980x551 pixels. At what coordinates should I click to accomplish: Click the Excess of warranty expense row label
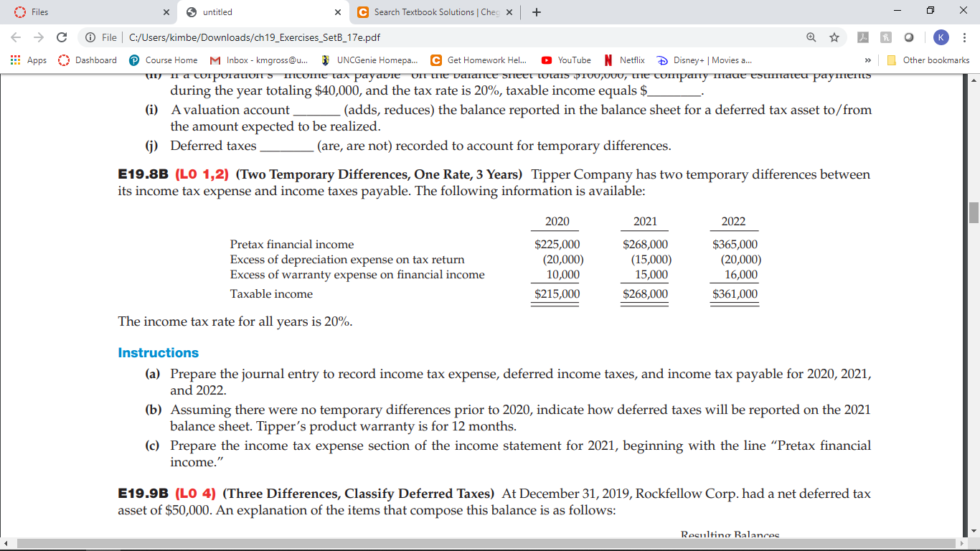tap(357, 275)
